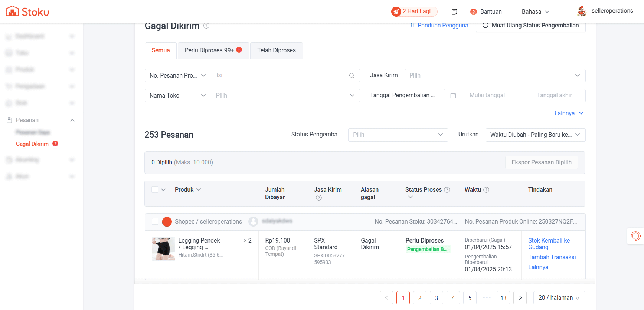
Task: Click the selleroperations avatar icon
Action: 581,11
